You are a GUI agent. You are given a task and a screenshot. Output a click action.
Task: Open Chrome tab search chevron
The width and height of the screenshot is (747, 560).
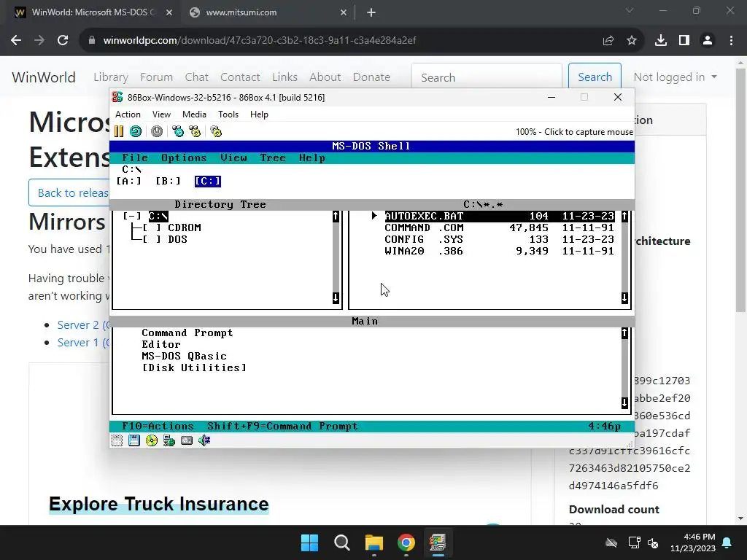tap(630, 10)
